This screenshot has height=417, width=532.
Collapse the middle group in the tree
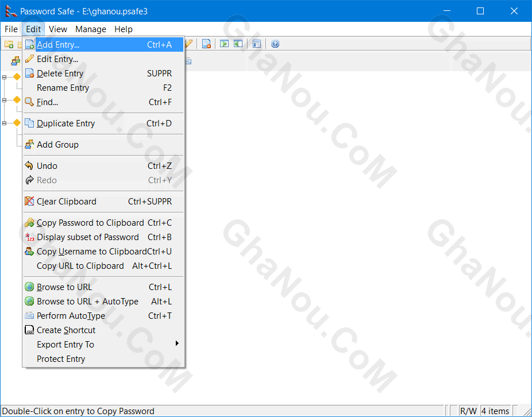[5, 100]
